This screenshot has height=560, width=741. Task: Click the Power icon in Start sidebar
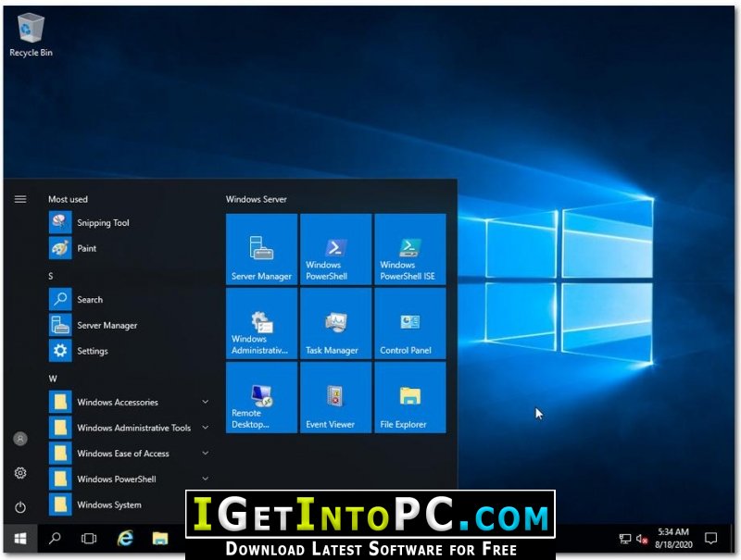(x=20, y=507)
